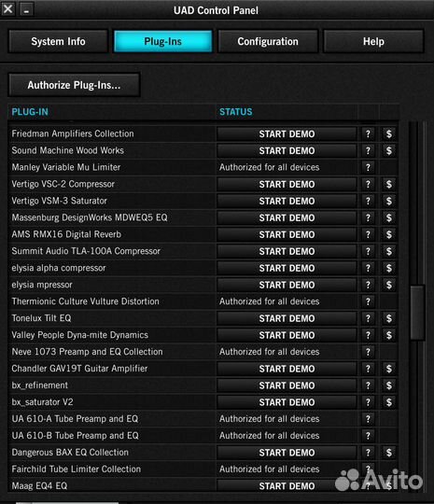Open help for Massenburg DesignWorks MDWEQ5 EQ
Image resolution: width=434 pixels, height=504 pixels.
click(368, 217)
